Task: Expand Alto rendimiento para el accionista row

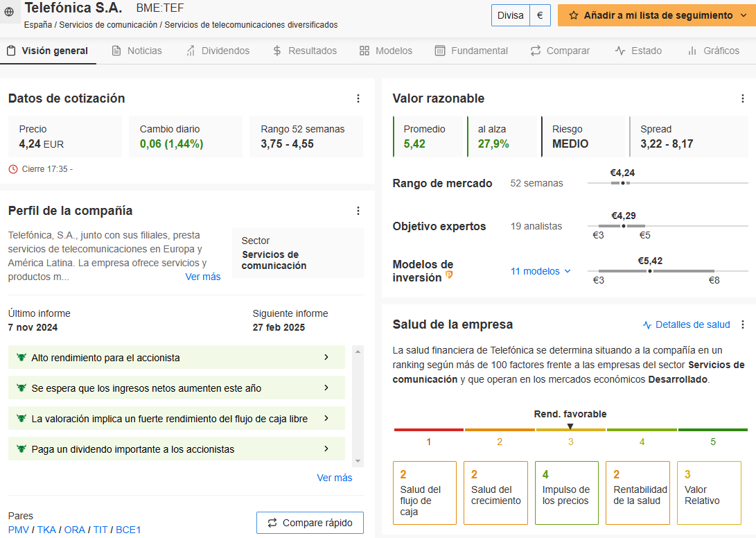Action: tap(177, 358)
